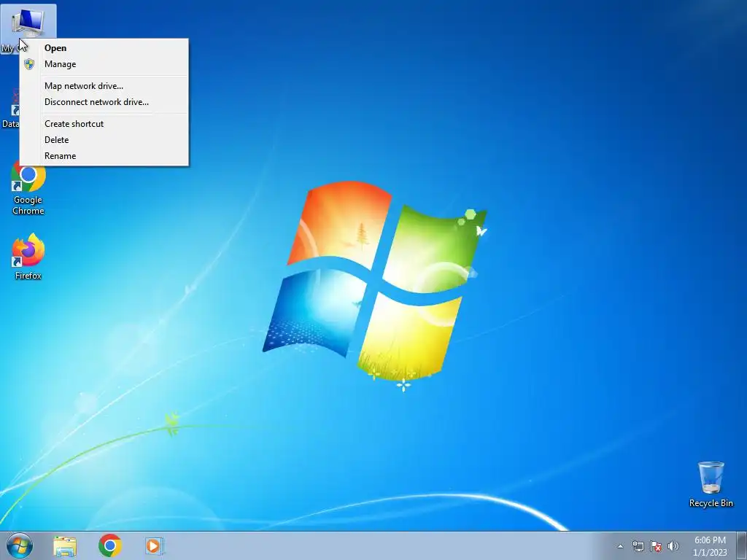Click Map network drive... menu entry
This screenshot has width=747, height=560.
click(x=104, y=86)
